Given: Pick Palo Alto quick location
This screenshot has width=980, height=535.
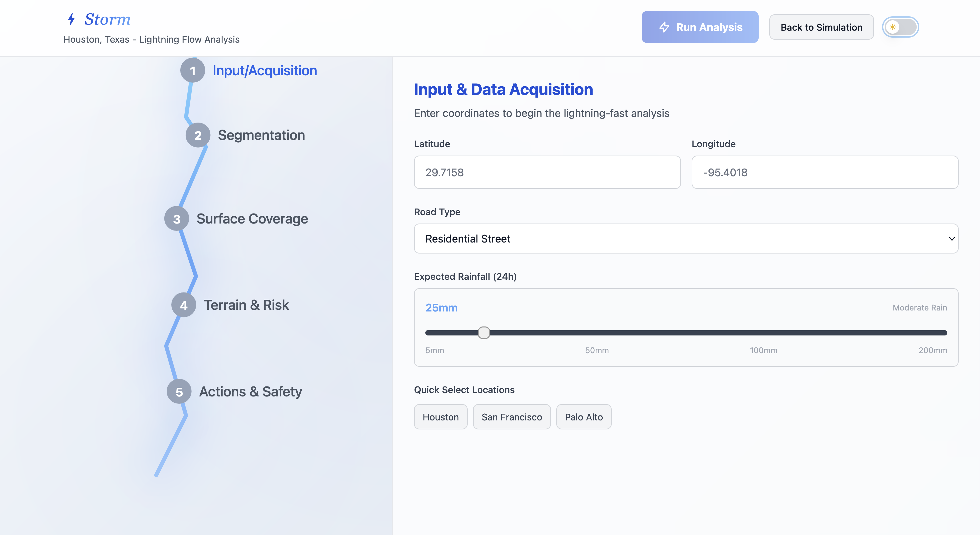Looking at the screenshot, I should [x=583, y=417].
